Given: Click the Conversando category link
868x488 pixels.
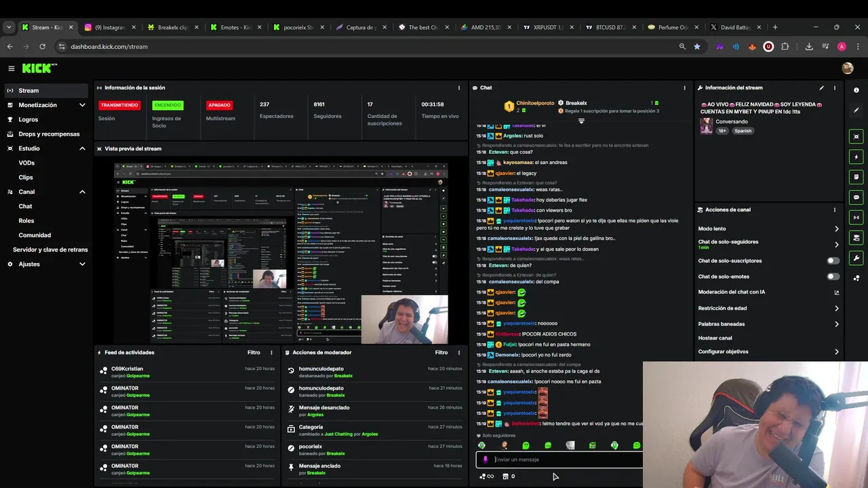Looking at the screenshot, I should [732, 122].
